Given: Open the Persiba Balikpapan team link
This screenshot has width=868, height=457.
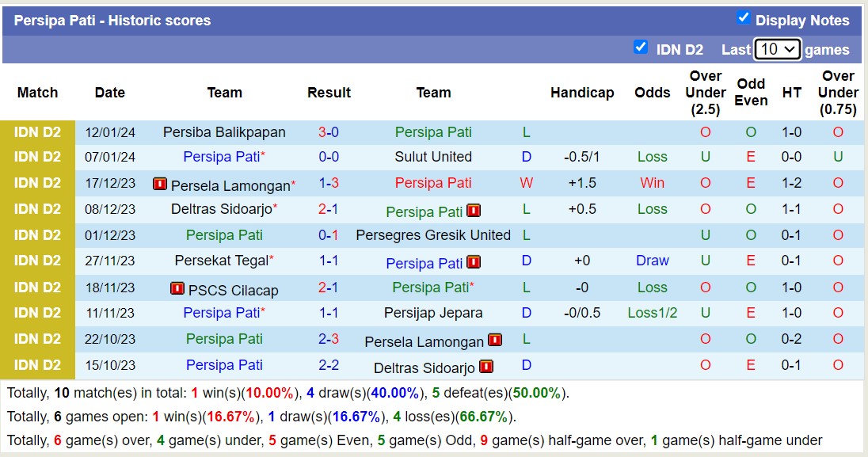Looking at the screenshot, I should 224,132.
